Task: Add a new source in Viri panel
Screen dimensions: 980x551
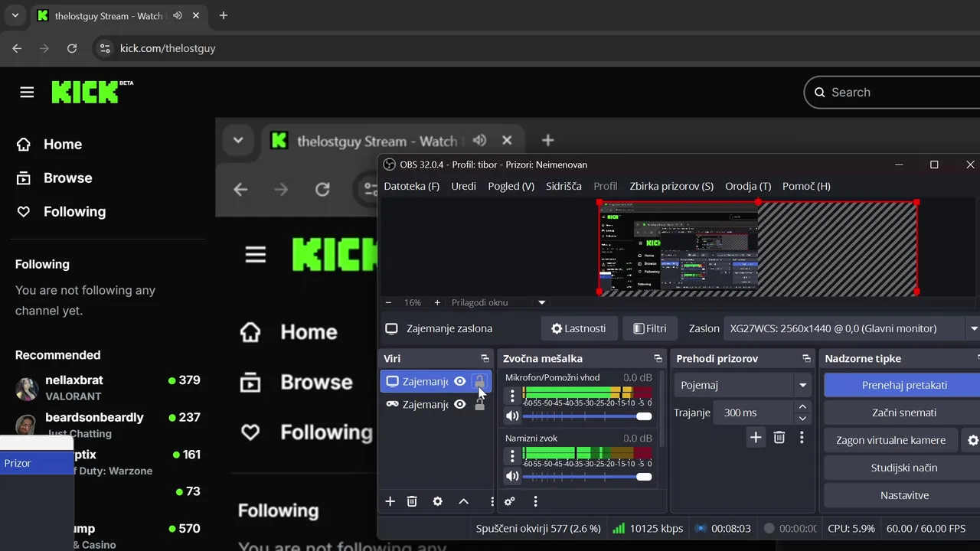Action: pos(390,501)
